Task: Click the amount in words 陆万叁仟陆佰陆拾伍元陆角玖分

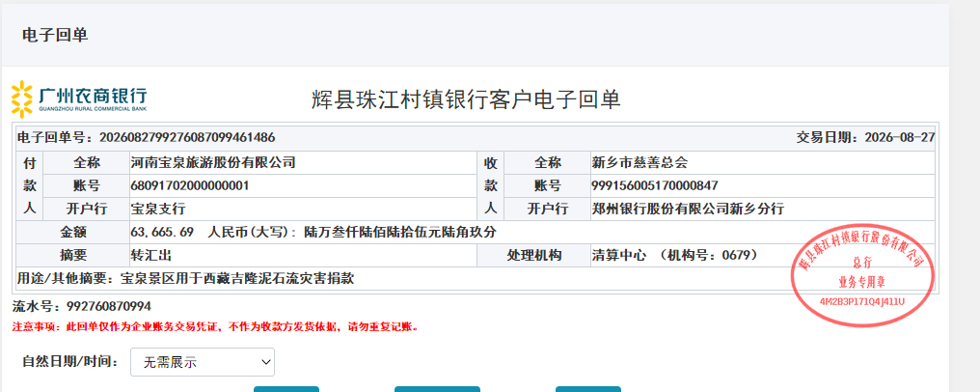Action: click(400, 233)
